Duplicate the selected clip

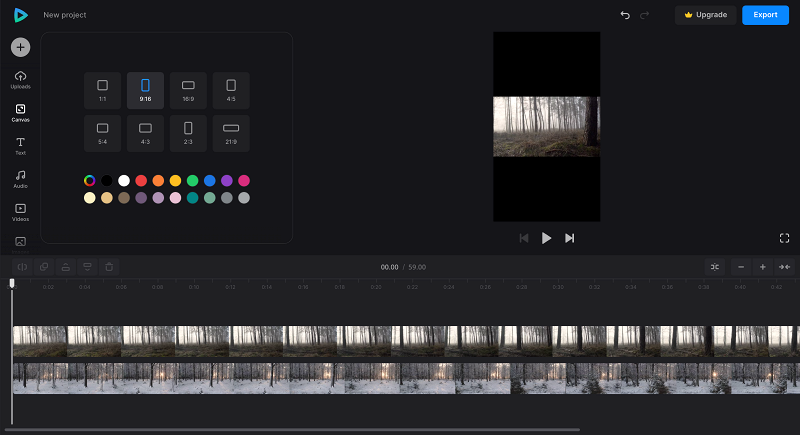(x=44, y=267)
